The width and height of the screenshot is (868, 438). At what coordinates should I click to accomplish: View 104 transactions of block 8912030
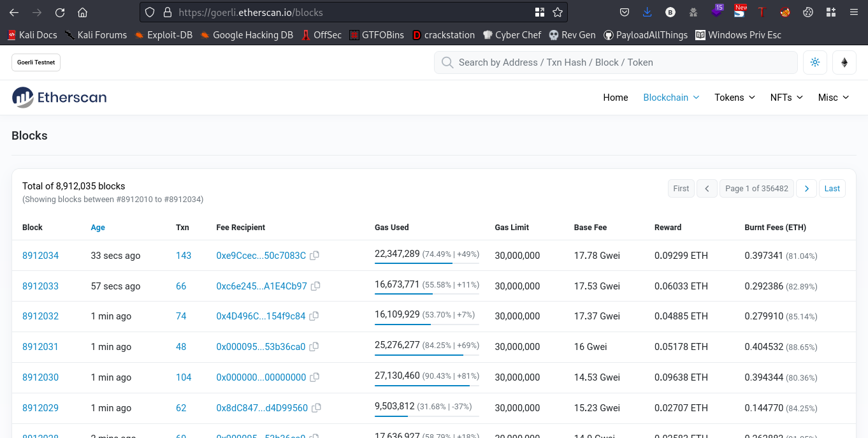click(184, 377)
